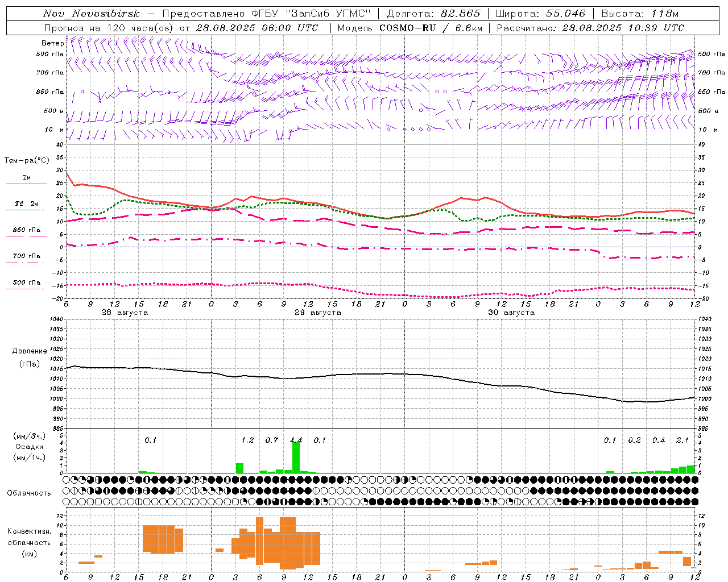Click the 'Осадки' precipitation label
The width and height of the screenshot is (728, 582).
click(29, 447)
